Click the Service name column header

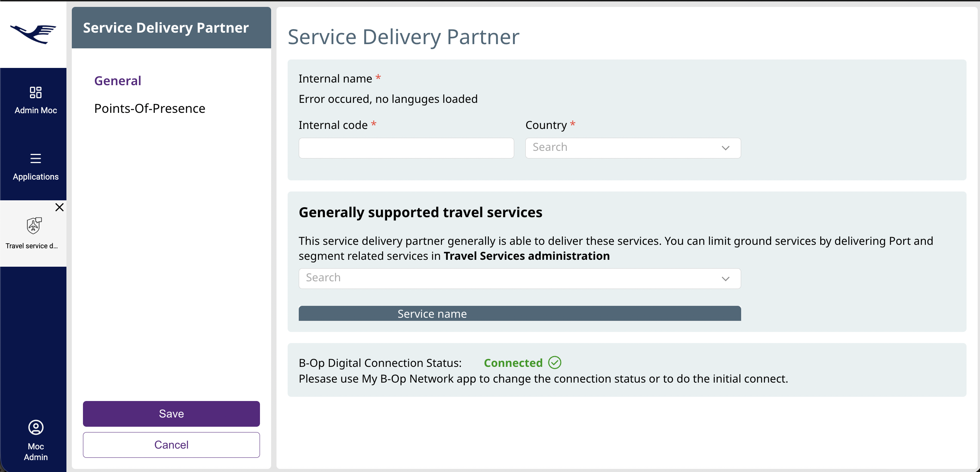432,314
